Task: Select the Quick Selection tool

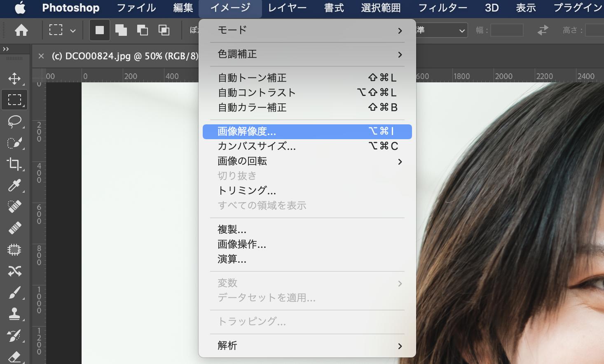Action: pos(14,143)
